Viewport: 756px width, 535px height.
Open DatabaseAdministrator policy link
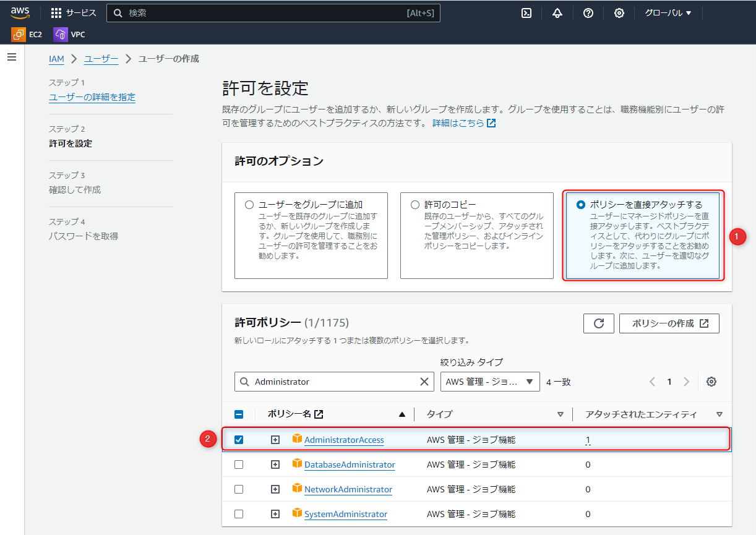[x=350, y=464]
